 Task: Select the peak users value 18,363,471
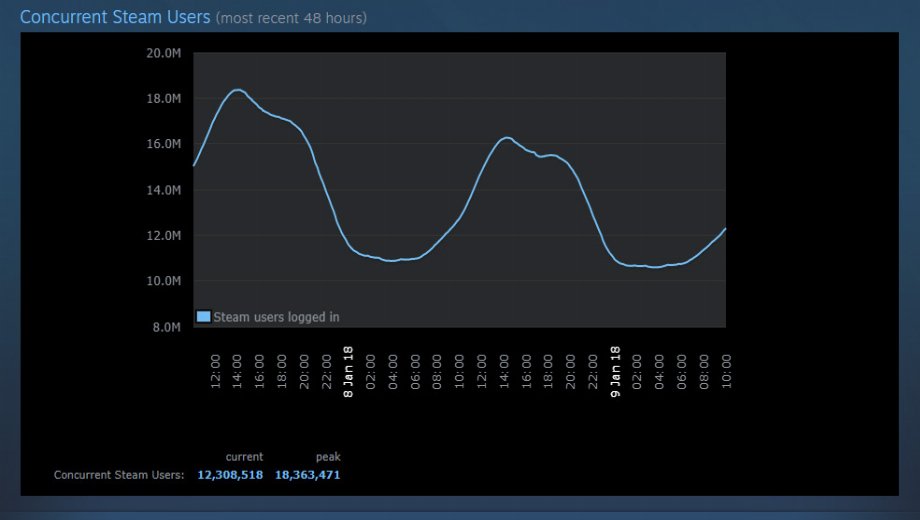pyautogui.click(x=307, y=475)
